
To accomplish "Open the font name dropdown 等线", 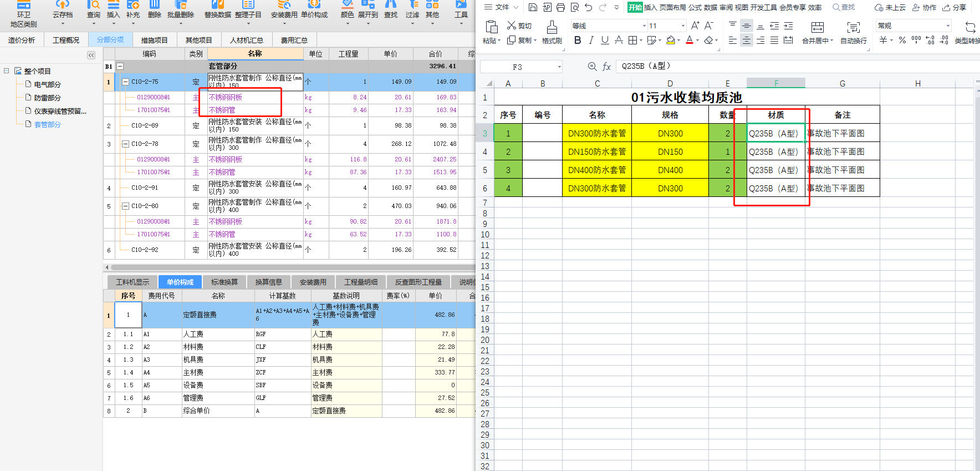I will pos(644,26).
